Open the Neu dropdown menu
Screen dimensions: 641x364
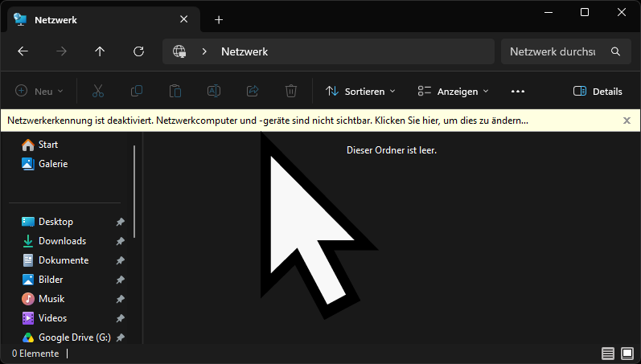coord(39,91)
